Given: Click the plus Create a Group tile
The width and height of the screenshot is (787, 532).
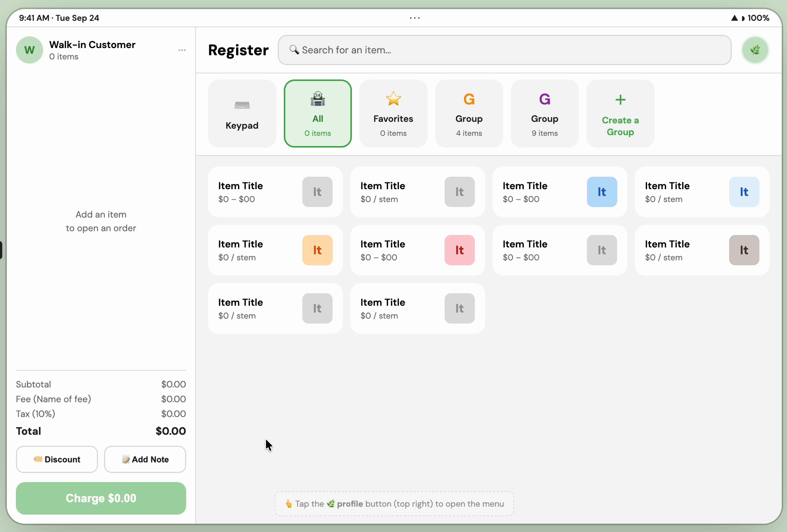Looking at the screenshot, I should point(621,114).
